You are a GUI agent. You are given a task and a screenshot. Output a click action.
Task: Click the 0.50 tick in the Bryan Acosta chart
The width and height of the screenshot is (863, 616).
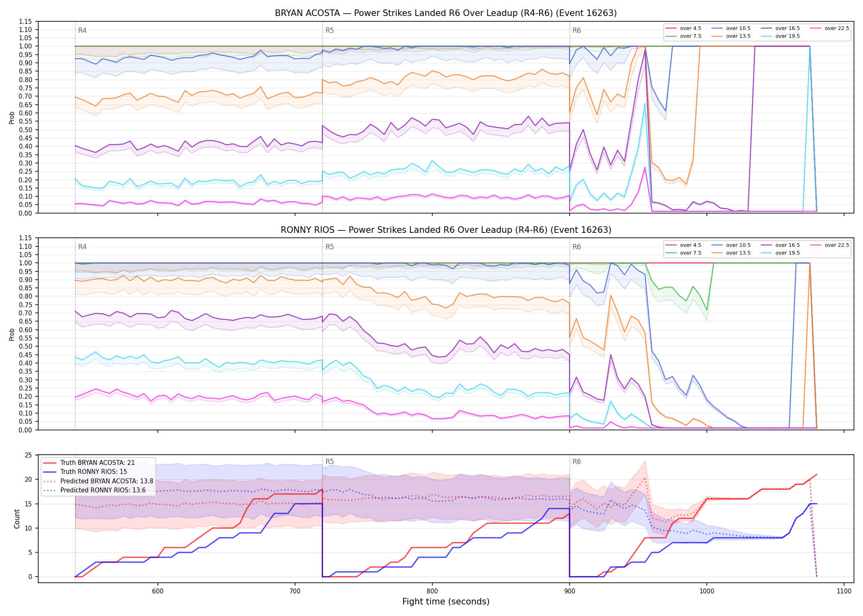click(x=25, y=130)
